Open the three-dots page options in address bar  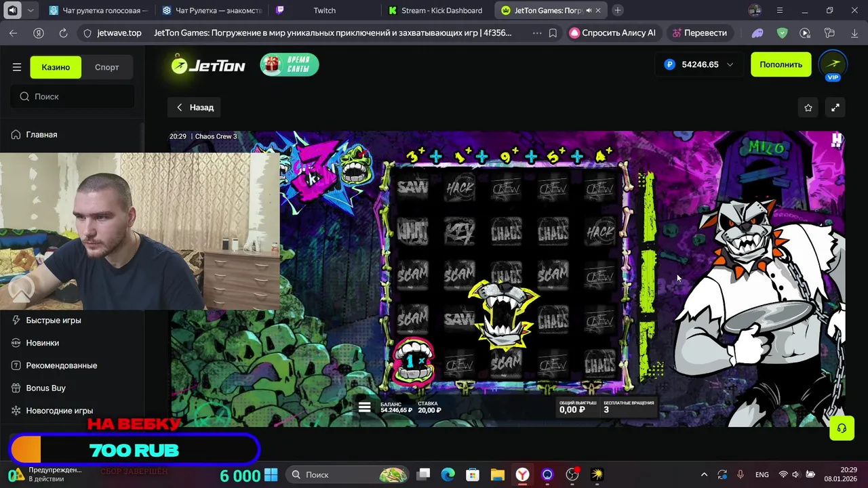click(x=537, y=33)
